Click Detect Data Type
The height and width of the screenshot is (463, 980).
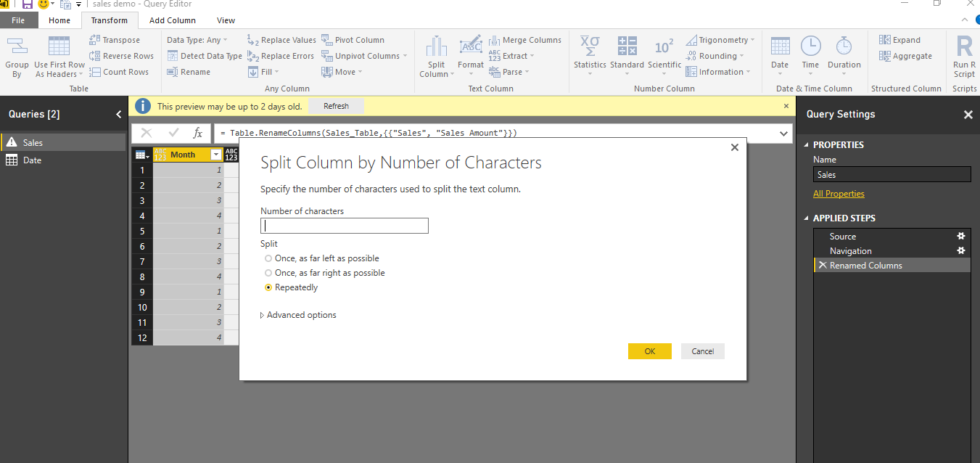[x=205, y=56]
